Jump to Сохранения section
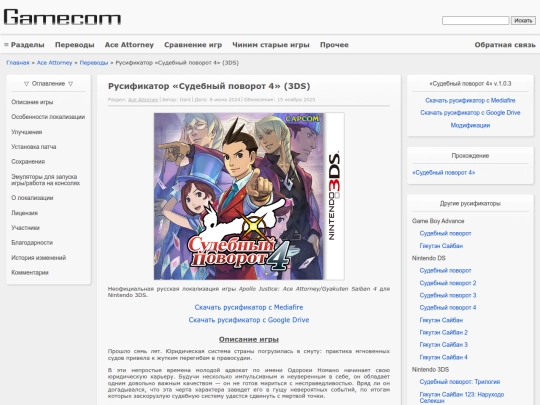The image size is (540, 405). tap(28, 162)
